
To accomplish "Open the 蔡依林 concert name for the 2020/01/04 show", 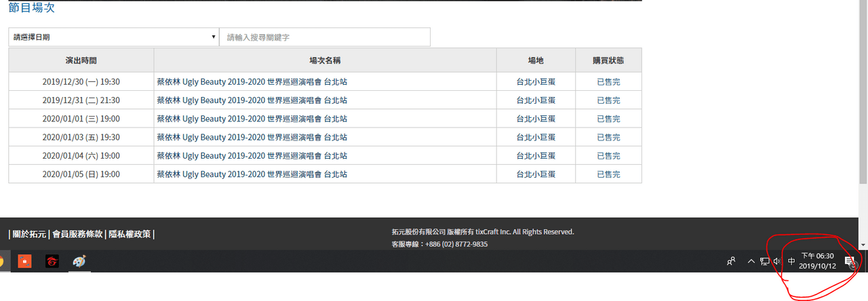I will (x=252, y=155).
